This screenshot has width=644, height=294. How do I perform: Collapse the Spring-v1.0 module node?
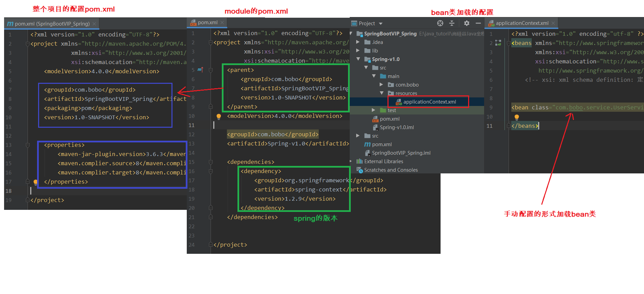358,59
